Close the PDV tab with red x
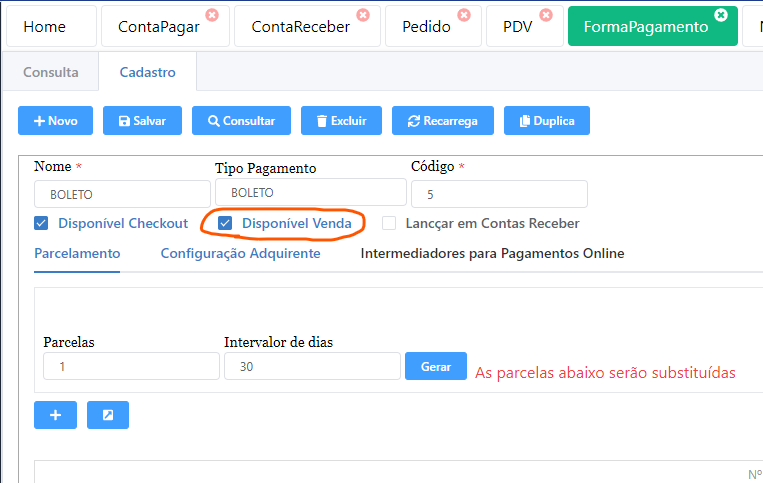This screenshot has width=763, height=483. 546,15
